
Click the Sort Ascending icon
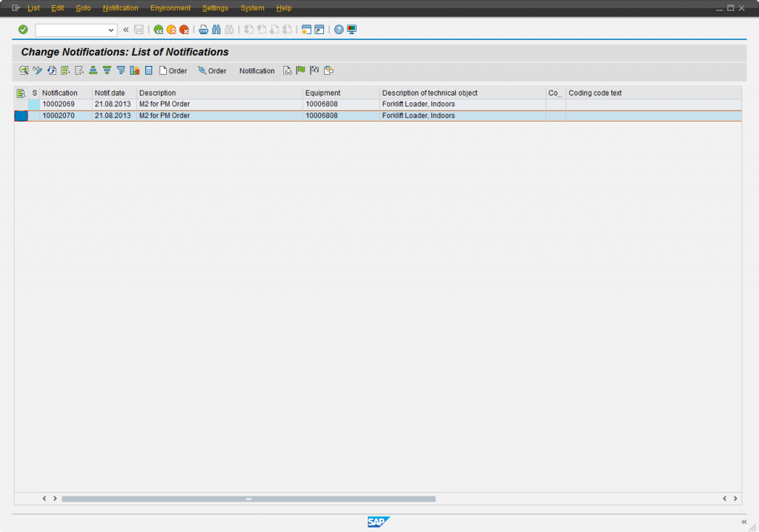pyautogui.click(x=93, y=70)
